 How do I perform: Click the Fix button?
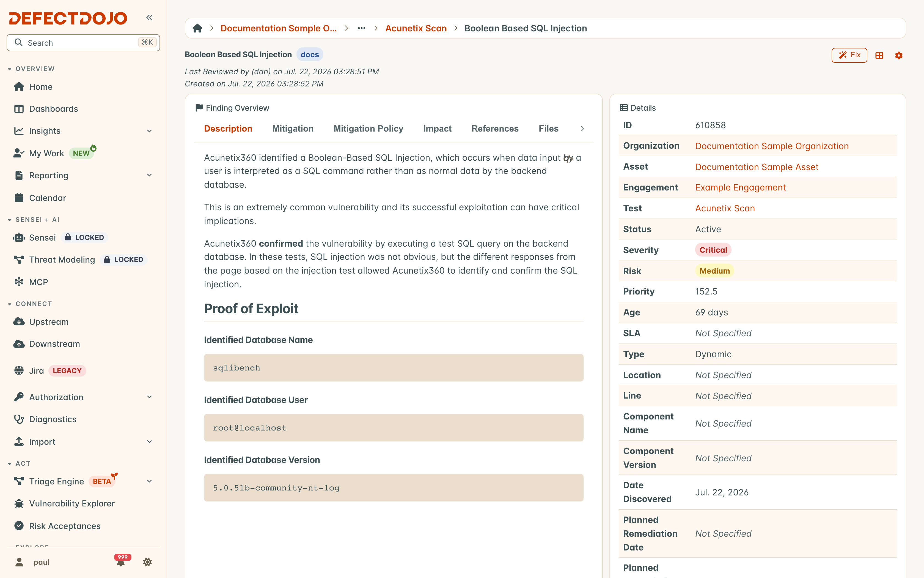[849, 55]
